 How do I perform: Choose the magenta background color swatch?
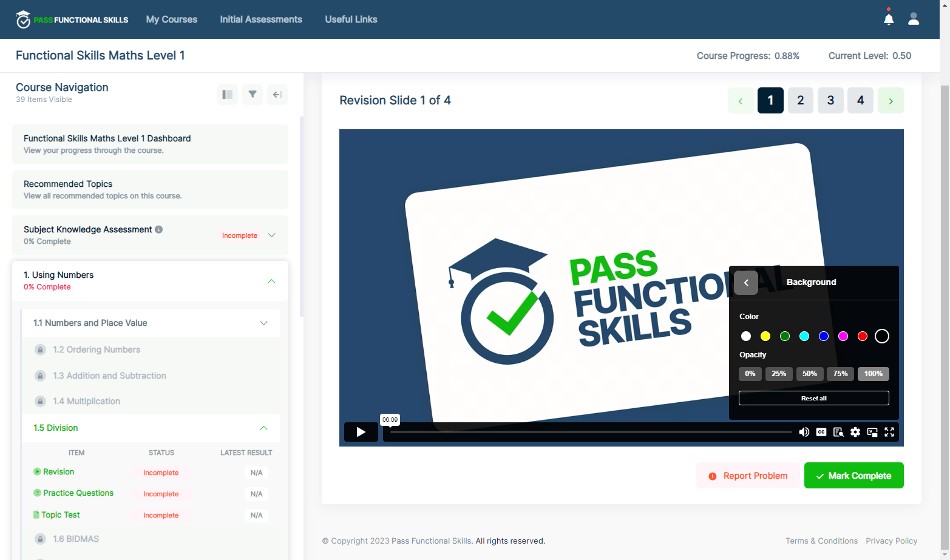tap(843, 336)
